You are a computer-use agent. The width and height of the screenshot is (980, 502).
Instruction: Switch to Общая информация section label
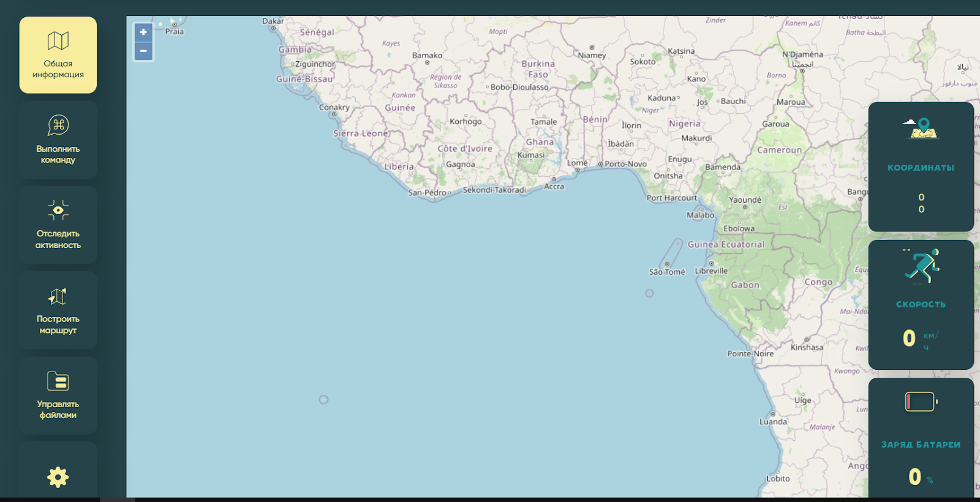point(58,69)
